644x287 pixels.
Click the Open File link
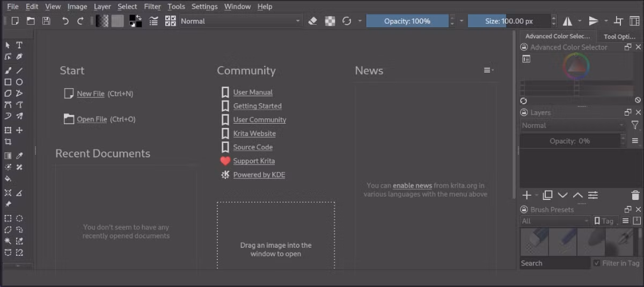coord(92,119)
